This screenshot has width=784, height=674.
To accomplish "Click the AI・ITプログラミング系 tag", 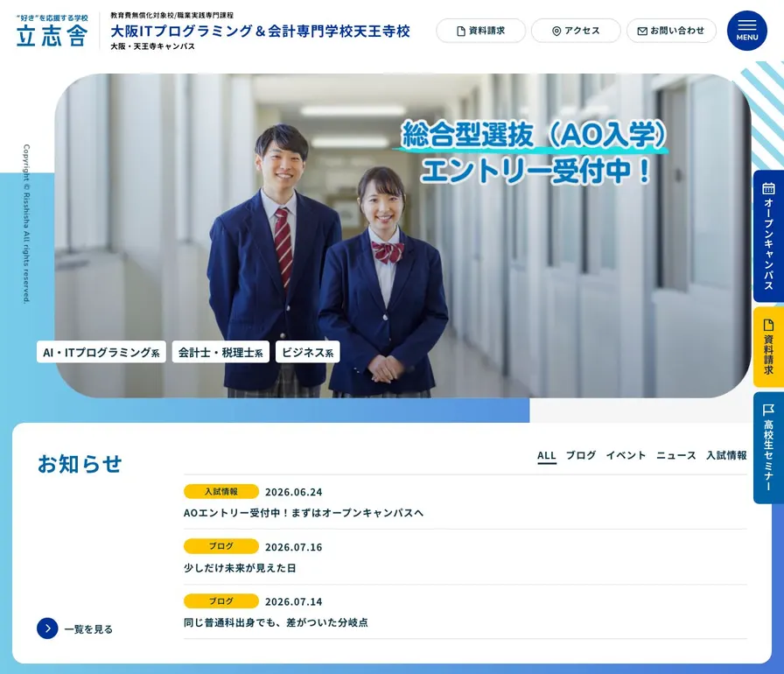I will click(x=101, y=352).
